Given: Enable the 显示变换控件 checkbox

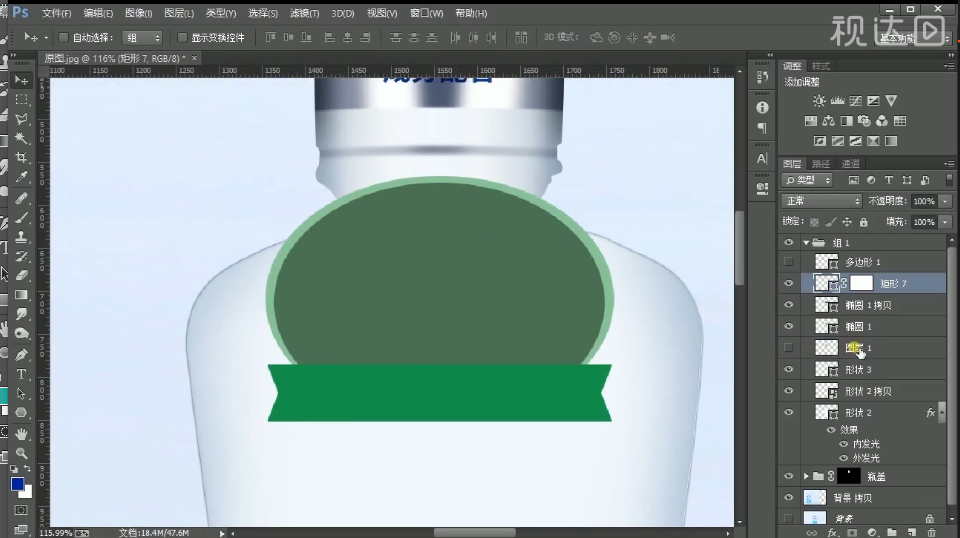Looking at the screenshot, I should pos(182,38).
